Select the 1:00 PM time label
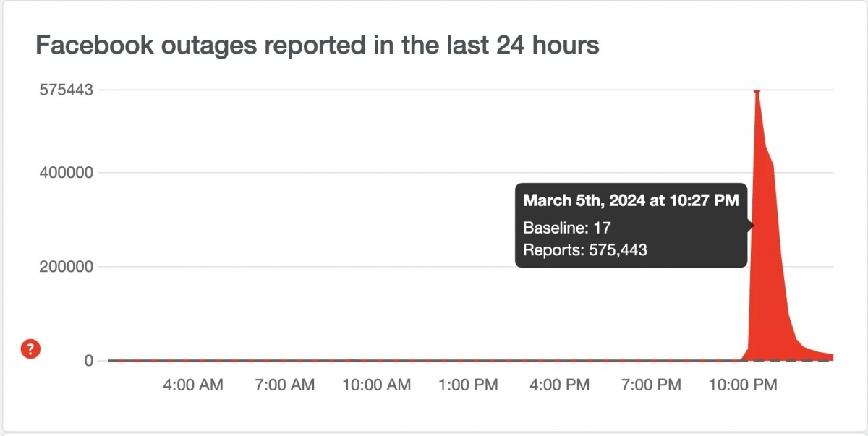 pos(468,385)
